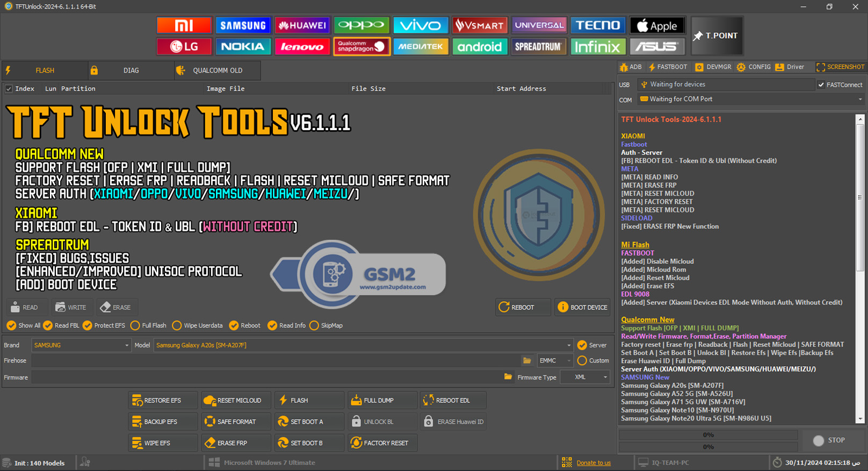Open the ADB tool
Viewport: 868px width, 471px height.
[x=631, y=67]
